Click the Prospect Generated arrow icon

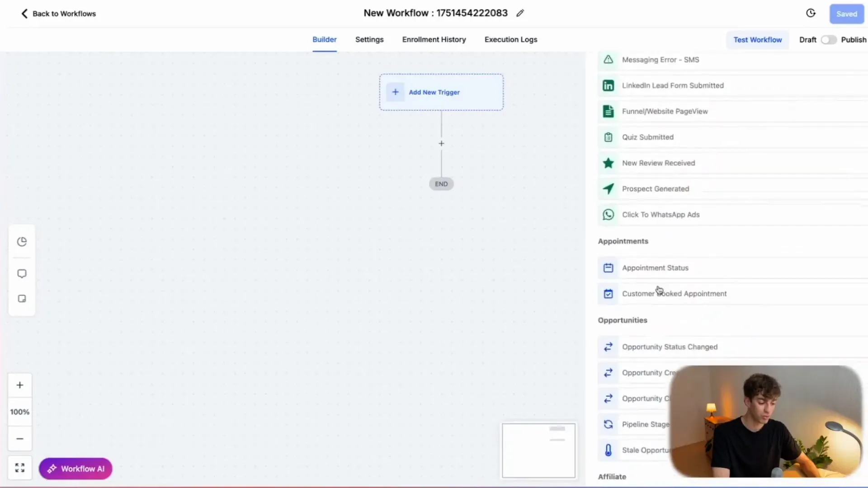[x=609, y=189]
